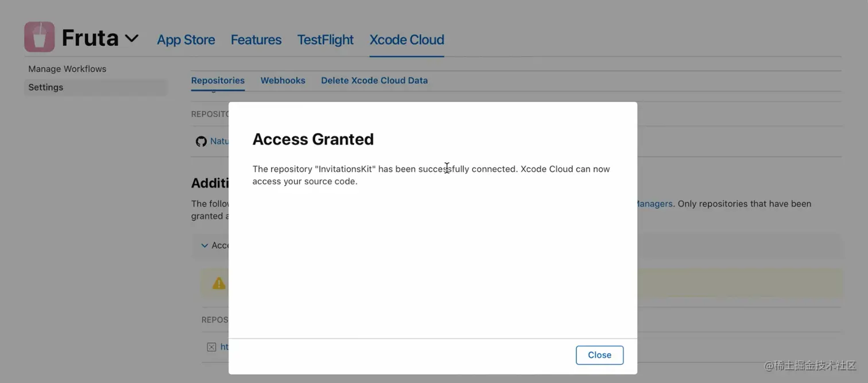868x383 pixels.
Task: Open Manage Workflows in sidebar
Action: click(x=67, y=69)
